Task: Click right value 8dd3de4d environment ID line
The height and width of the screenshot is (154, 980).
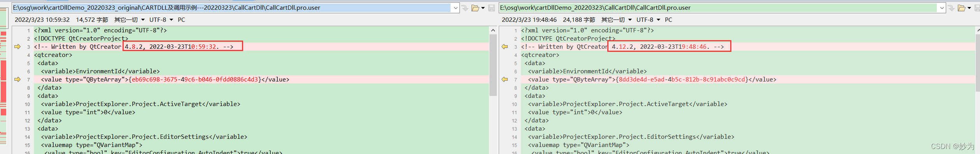Action: click(652, 80)
